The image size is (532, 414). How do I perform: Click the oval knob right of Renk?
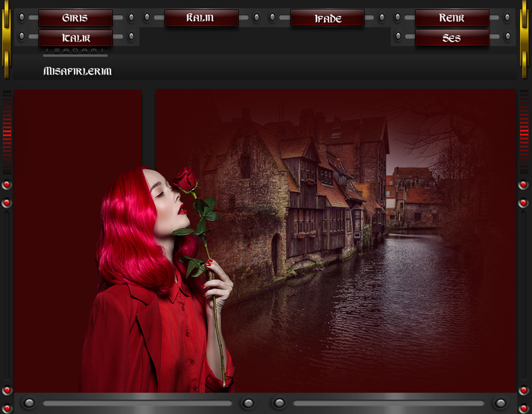[507, 18]
